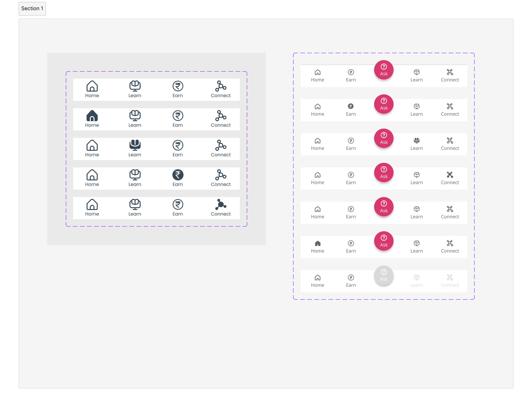Click filled Learn icon in left navbar set
Screen dimensions: 532x407
[x=135, y=145]
